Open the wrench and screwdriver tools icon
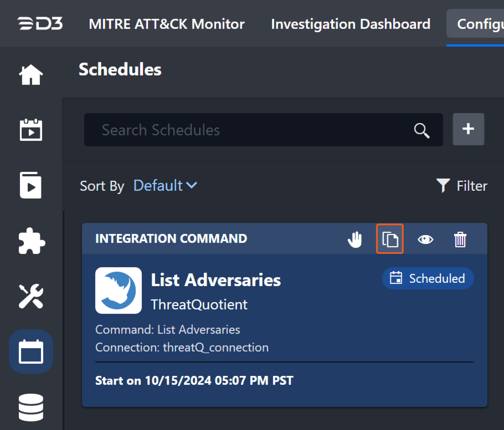The image size is (504, 430). point(31,296)
